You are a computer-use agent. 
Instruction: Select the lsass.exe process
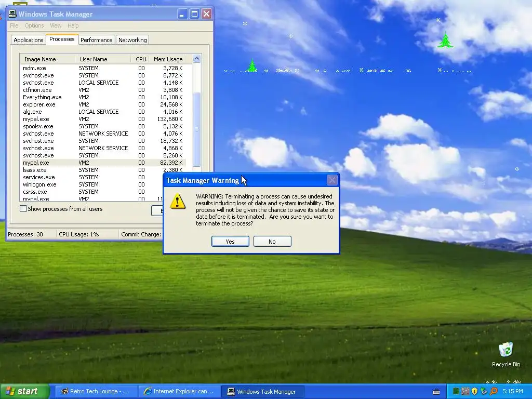(x=103, y=170)
